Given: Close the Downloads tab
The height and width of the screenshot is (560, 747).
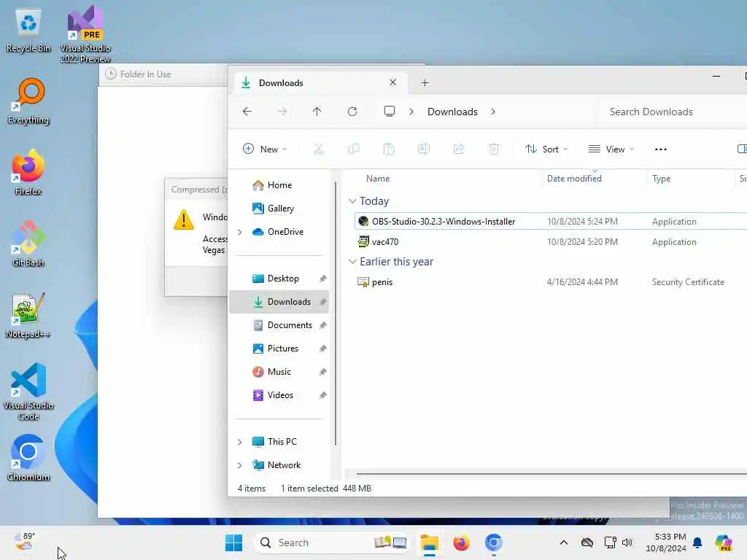Looking at the screenshot, I should 392,82.
